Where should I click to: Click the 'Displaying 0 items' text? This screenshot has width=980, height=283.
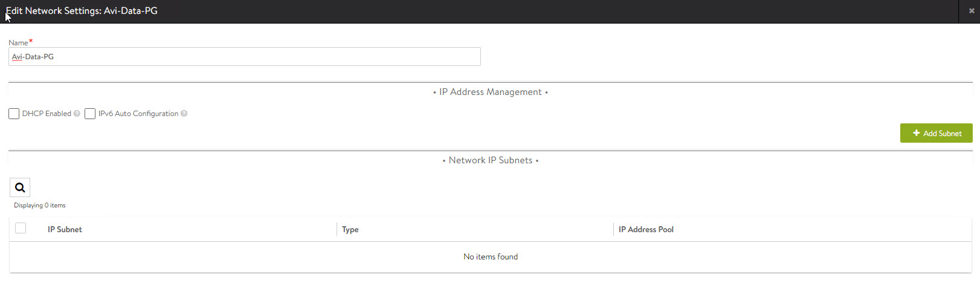click(x=40, y=206)
